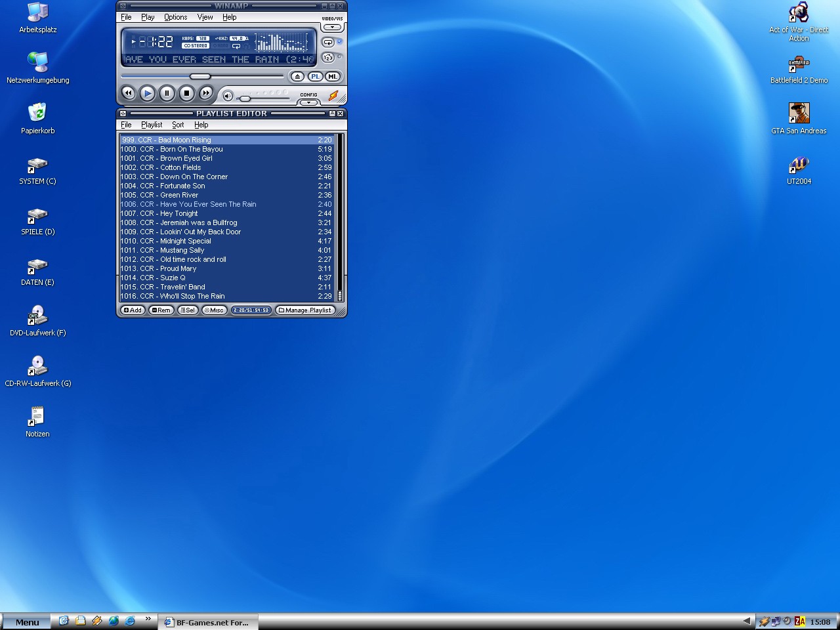The image size is (840, 630).
Task: Stop playback in Winamp
Action: tap(186, 93)
